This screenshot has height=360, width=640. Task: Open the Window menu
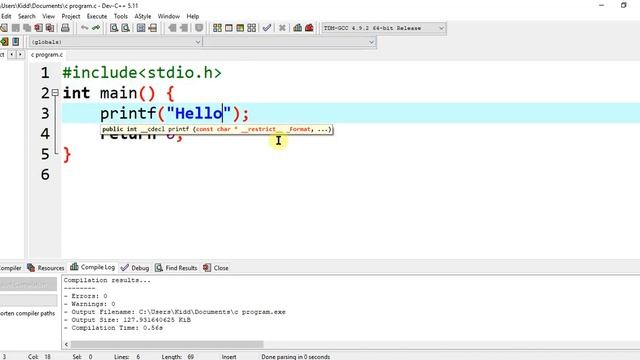point(169,16)
